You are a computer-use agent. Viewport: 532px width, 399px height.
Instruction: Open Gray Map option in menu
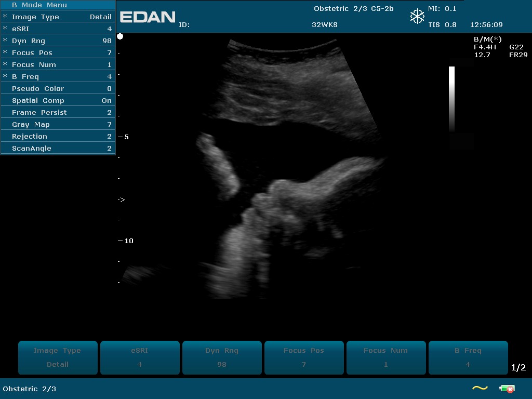(x=58, y=125)
